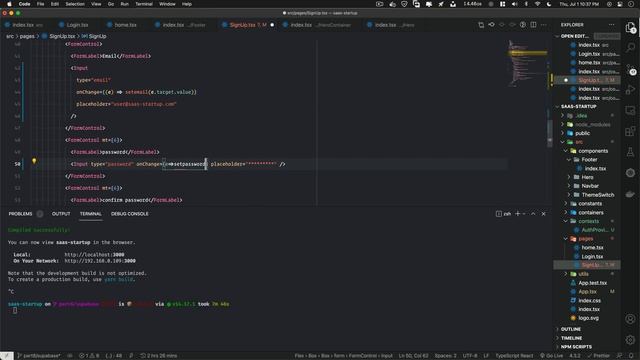Switch to the PROBLEMS panel tab
This screenshot has width=640, height=360.
pos(20,214)
